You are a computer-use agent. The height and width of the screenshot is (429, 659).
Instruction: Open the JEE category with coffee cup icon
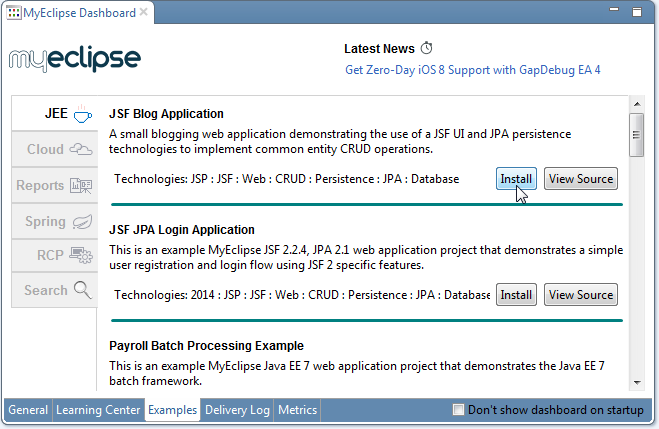81,114
